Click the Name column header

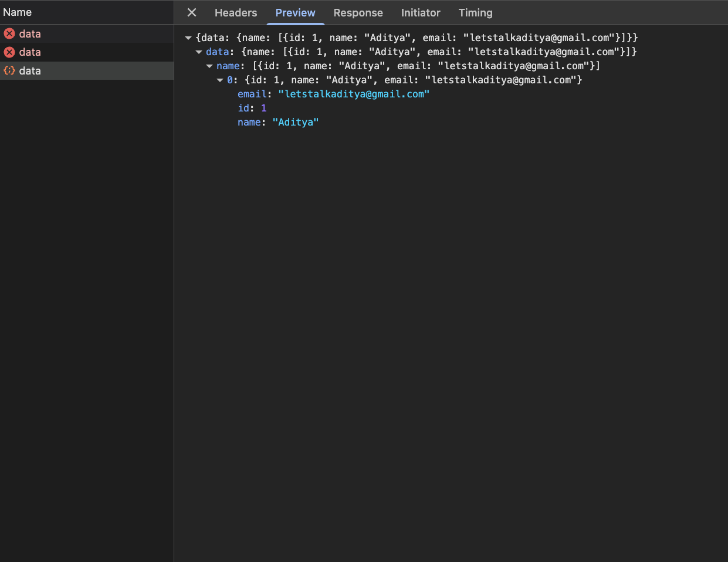(x=18, y=12)
